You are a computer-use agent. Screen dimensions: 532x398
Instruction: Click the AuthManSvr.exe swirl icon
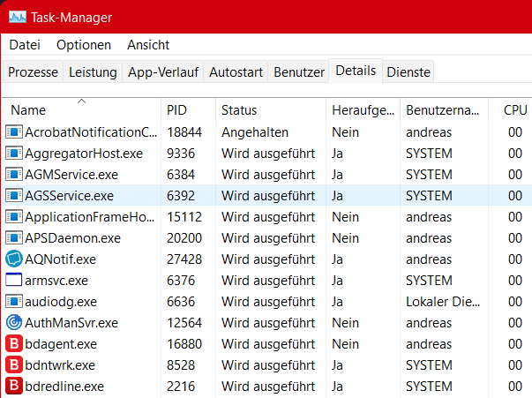tap(14, 322)
